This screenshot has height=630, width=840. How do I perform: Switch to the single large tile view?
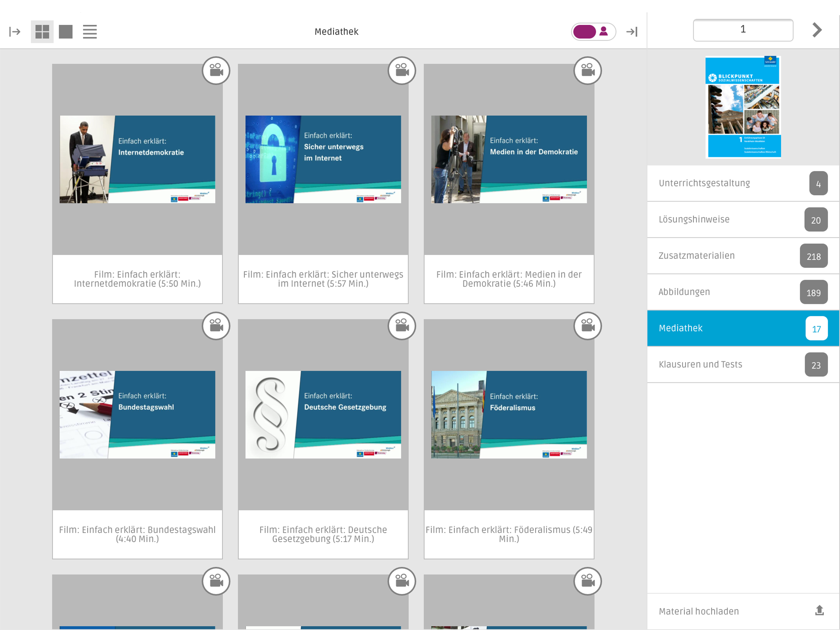point(66,32)
